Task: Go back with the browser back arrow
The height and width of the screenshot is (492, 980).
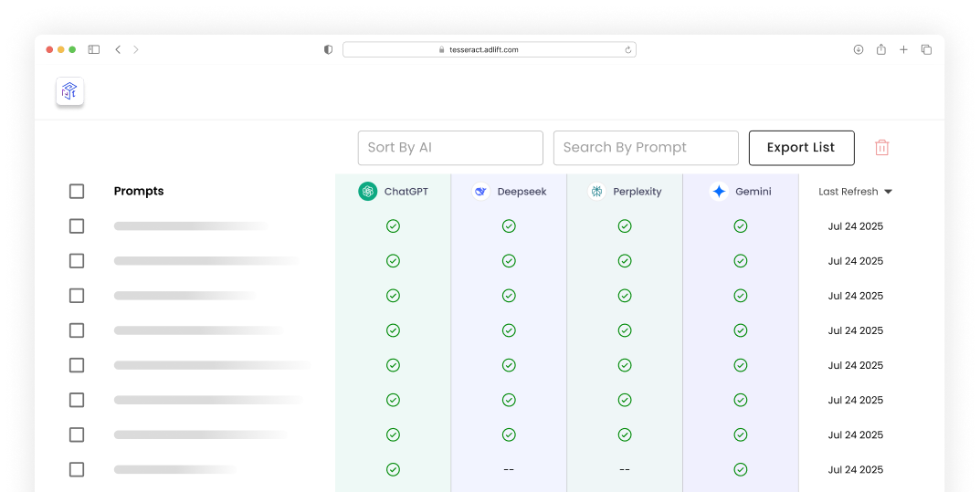Action: click(x=118, y=49)
